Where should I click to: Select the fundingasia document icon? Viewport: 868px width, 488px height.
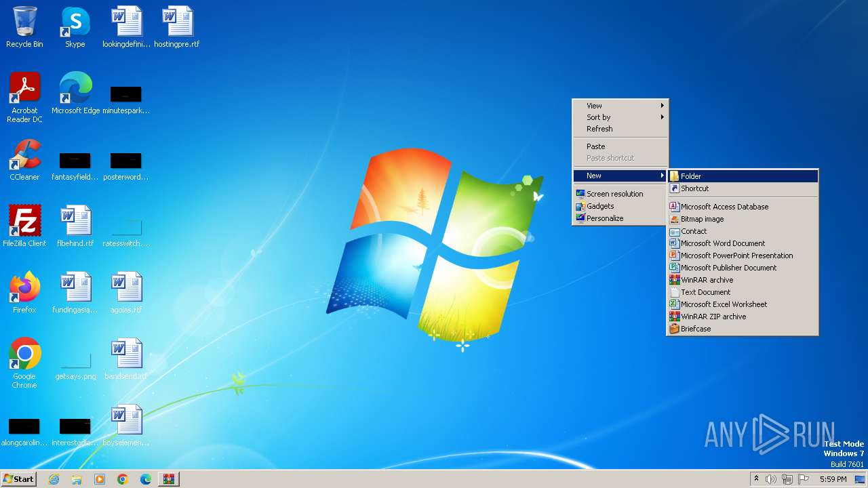[x=75, y=293]
